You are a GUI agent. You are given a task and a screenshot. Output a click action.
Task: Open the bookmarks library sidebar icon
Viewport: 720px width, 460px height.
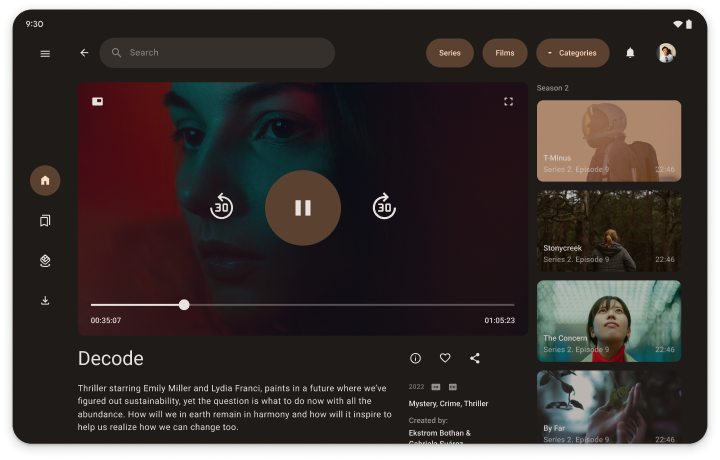(x=45, y=220)
